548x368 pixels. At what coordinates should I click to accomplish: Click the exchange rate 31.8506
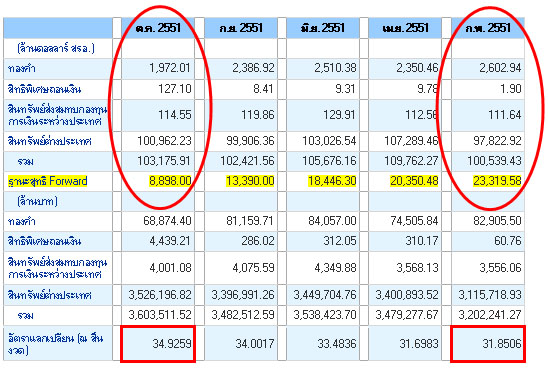pos(502,344)
